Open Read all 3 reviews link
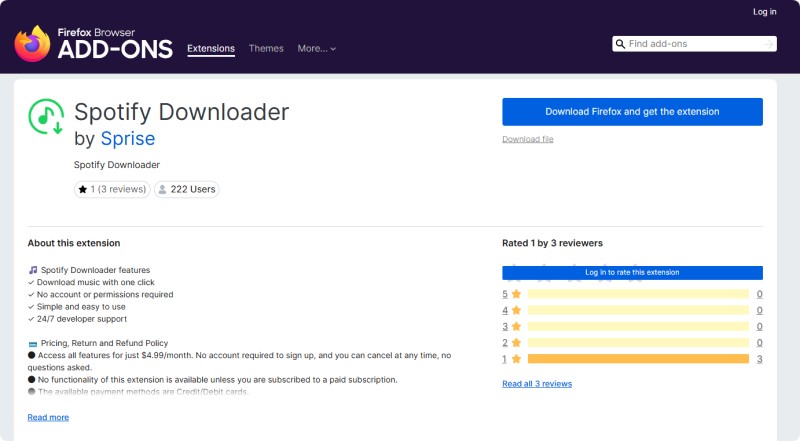This screenshot has width=800, height=441. pos(537,384)
